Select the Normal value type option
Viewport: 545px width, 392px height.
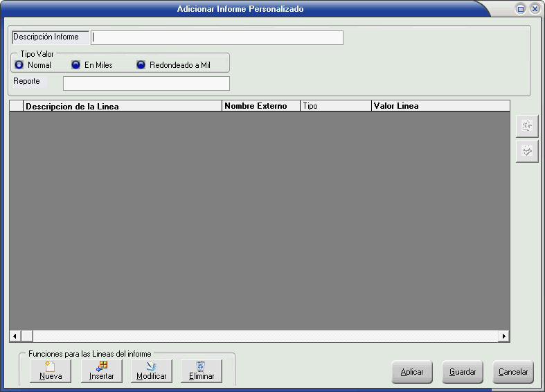point(19,65)
